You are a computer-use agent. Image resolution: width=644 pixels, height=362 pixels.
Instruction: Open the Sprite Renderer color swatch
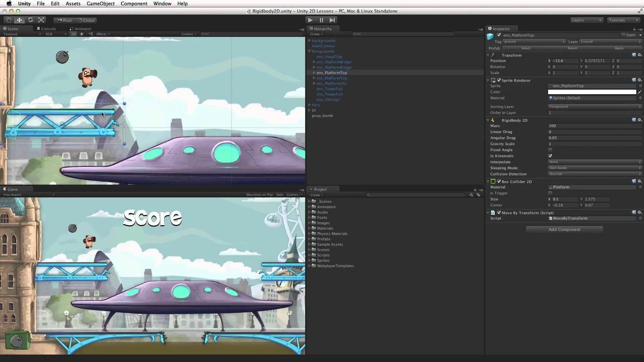(592, 92)
